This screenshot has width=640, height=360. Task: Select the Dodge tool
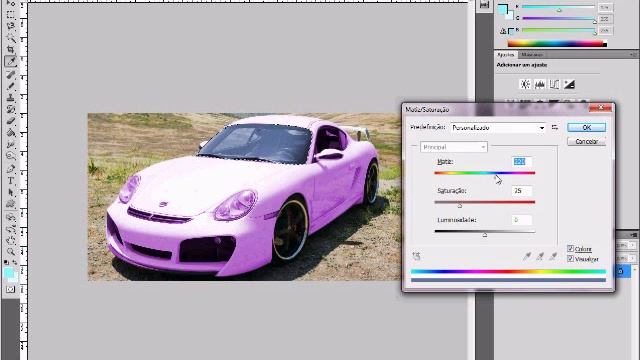tap(11, 156)
